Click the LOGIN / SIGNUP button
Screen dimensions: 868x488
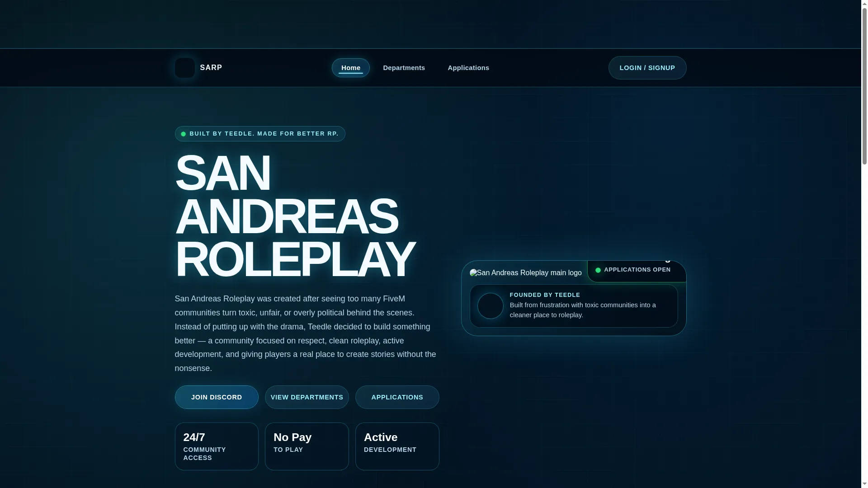tap(647, 68)
